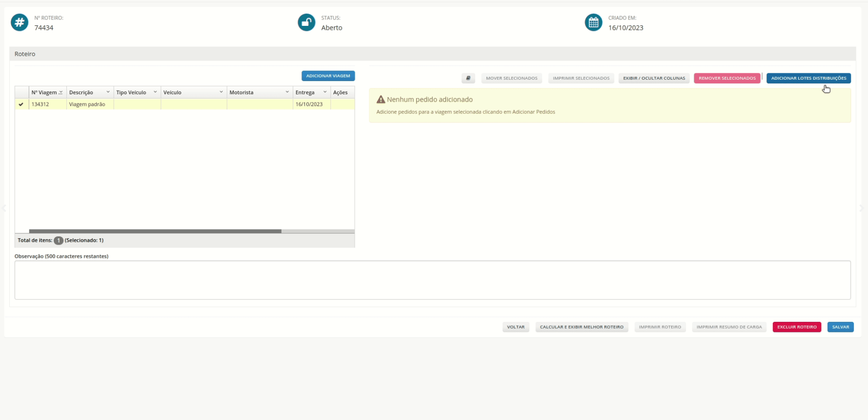This screenshot has width=868, height=420.
Task: Click Nenhum pedido adicionado message
Action: (430, 100)
